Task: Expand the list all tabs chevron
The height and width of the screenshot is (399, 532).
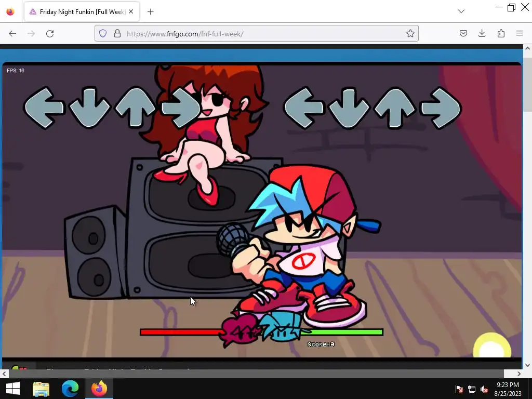Action: (461, 11)
